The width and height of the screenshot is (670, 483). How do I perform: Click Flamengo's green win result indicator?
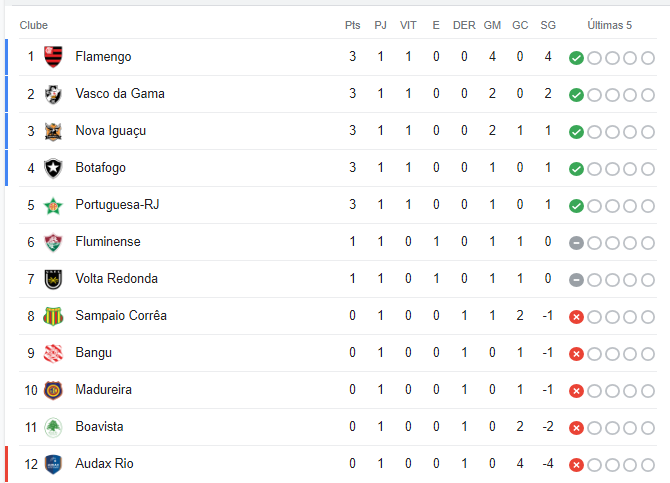tap(576, 58)
